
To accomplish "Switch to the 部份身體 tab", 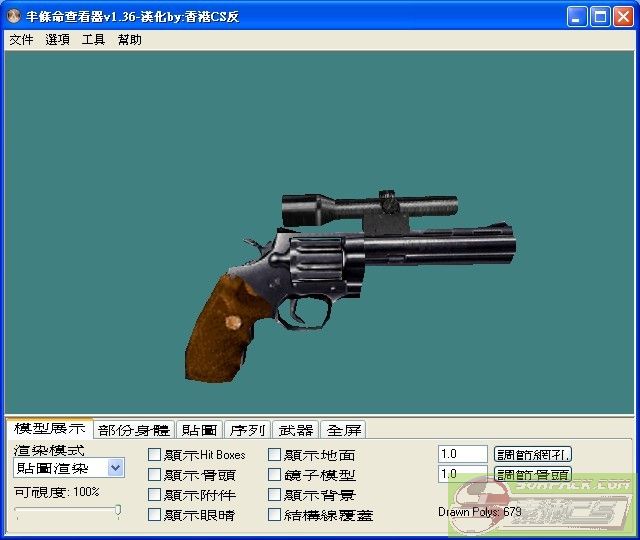I will pyautogui.click(x=134, y=430).
